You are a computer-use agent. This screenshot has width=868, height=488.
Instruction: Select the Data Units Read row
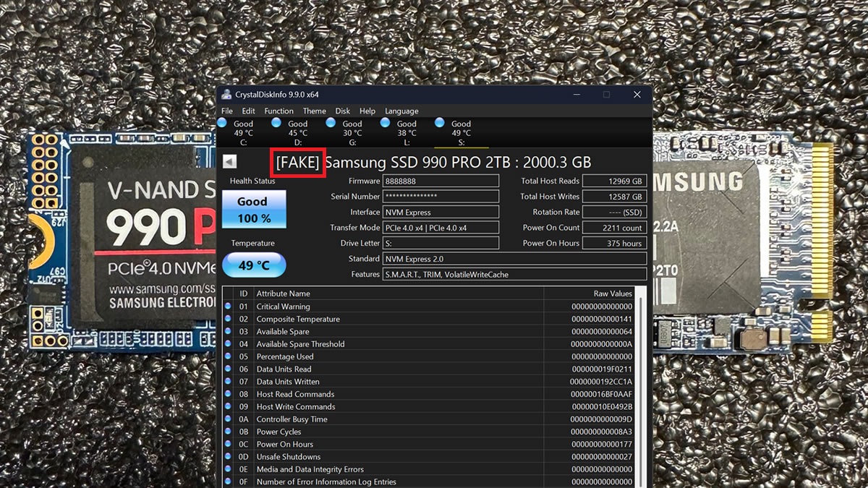(429, 369)
